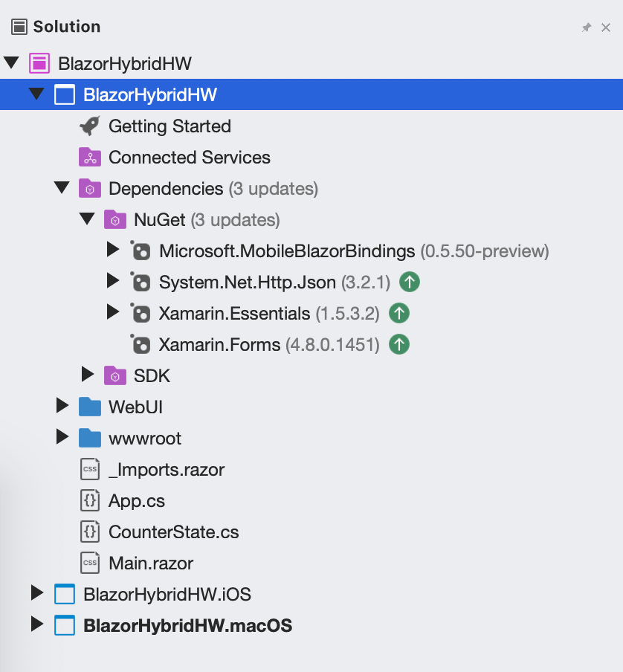This screenshot has width=623, height=672.
Task: Select the Getting Started item
Action: tap(170, 126)
